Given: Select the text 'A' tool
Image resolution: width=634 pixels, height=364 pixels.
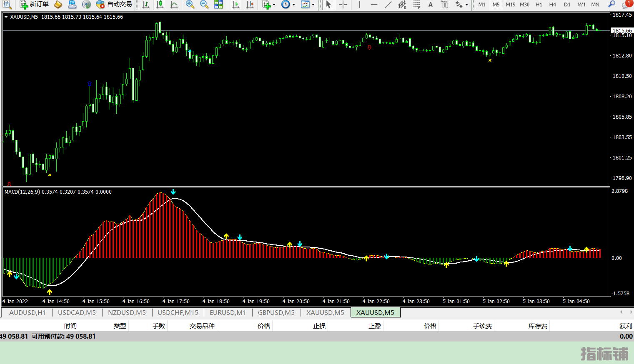Looking at the screenshot, I should 431,5.
